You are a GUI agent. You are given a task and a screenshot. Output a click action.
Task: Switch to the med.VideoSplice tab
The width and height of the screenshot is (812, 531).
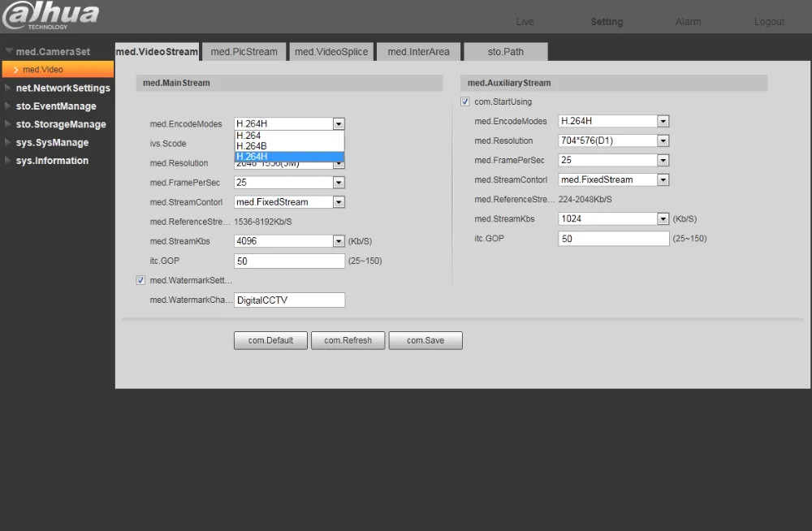pyautogui.click(x=331, y=51)
